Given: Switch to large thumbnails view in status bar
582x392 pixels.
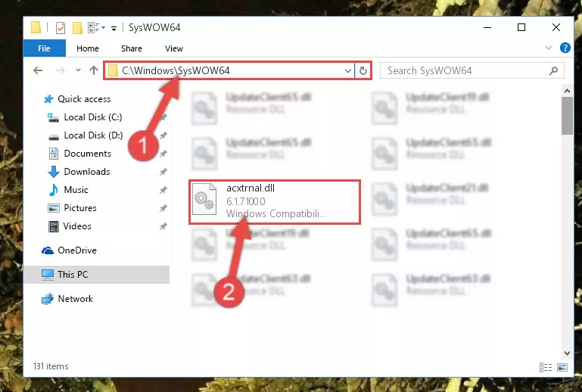Looking at the screenshot, I should point(562,367).
